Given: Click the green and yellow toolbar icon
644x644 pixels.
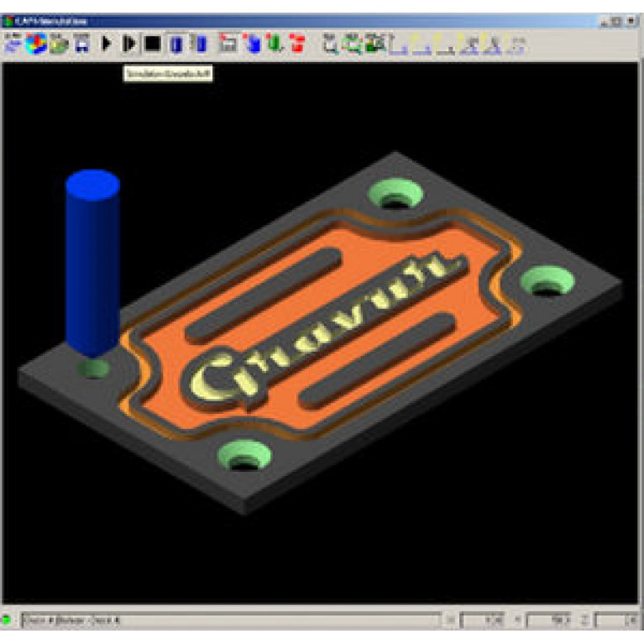Looking at the screenshot, I should pos(59,44).
